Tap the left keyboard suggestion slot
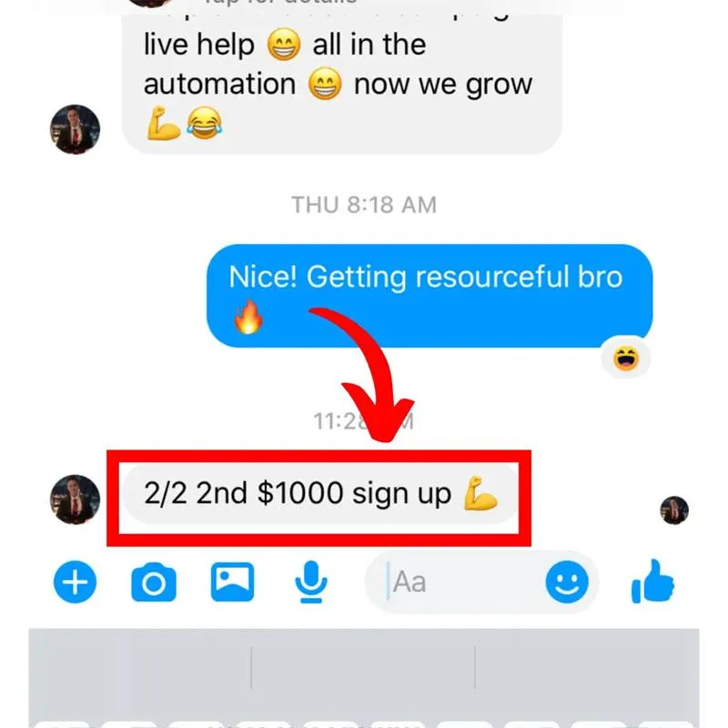 pos(140,667)
